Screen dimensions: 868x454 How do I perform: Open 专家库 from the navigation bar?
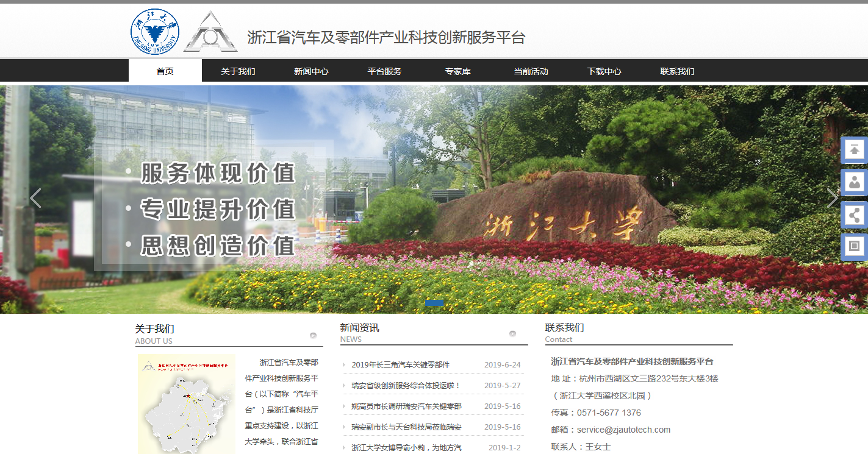(x=457, y=71)
